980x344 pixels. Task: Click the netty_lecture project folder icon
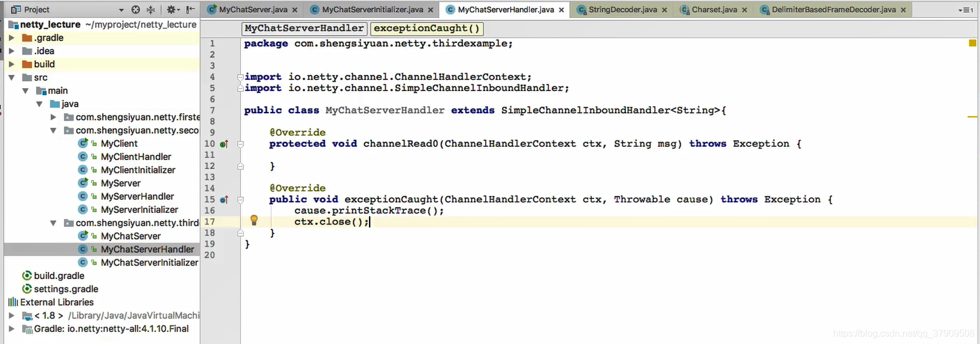coord(13,24)
